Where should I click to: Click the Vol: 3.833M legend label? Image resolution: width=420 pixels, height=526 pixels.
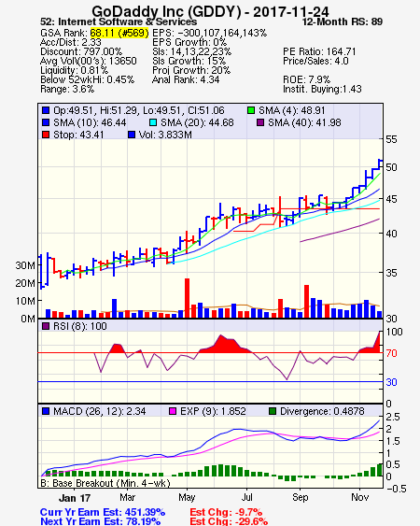click(165, 135)
